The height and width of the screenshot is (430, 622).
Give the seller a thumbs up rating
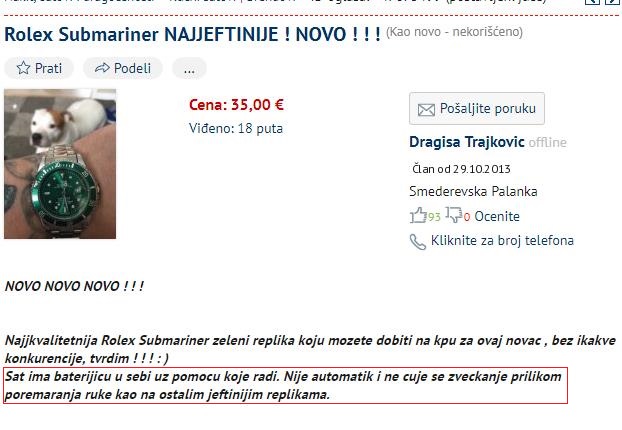tap(418, 215)
